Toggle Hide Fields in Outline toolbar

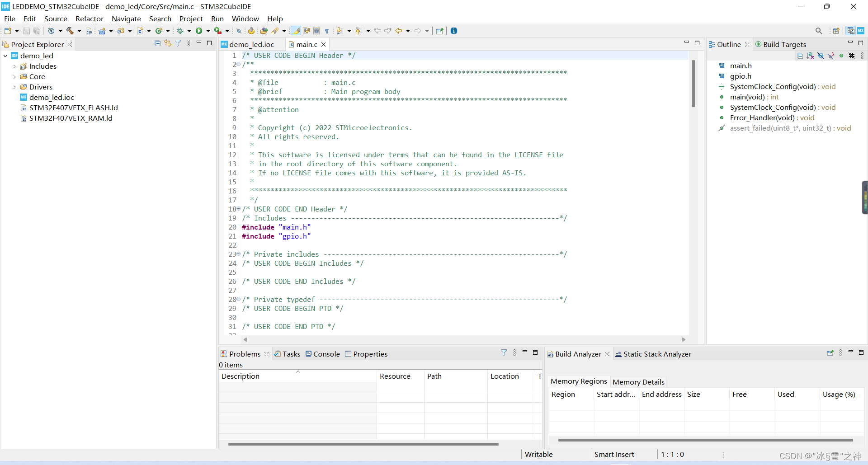[821, 56]
